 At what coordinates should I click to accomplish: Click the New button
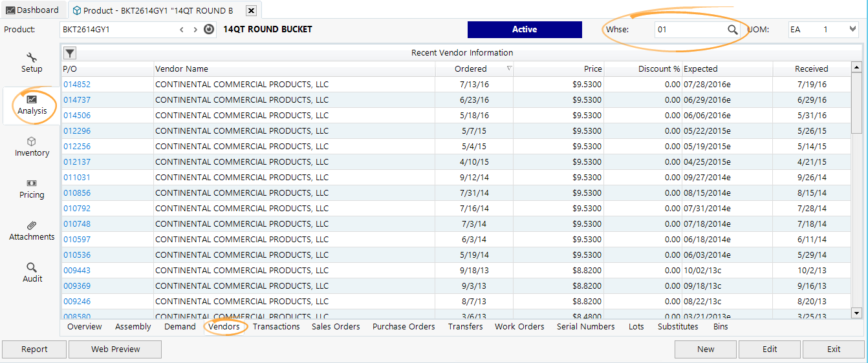[706, 349]
